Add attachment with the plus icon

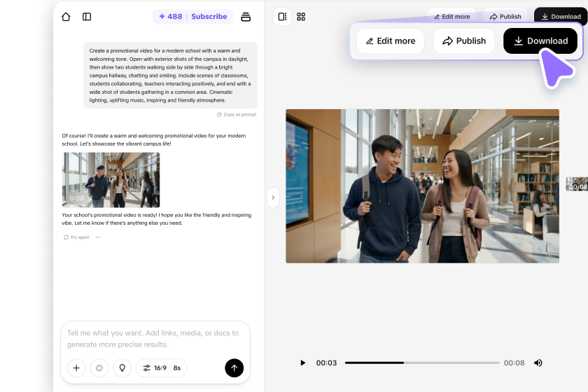coord(76,368)
